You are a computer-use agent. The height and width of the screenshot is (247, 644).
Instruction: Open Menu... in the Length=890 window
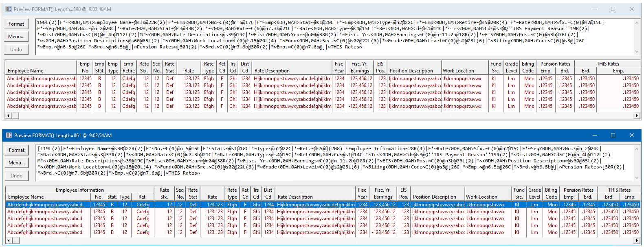click(x=16, y=37)
